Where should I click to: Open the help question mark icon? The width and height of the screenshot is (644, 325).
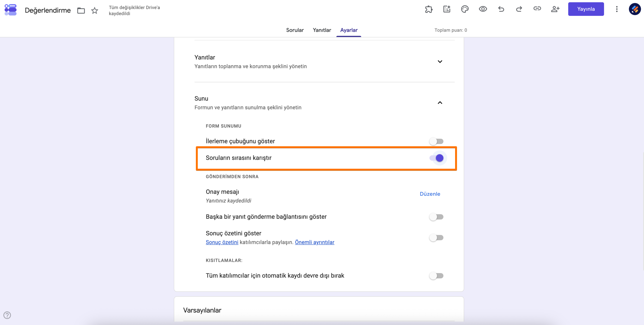point(7,315)
